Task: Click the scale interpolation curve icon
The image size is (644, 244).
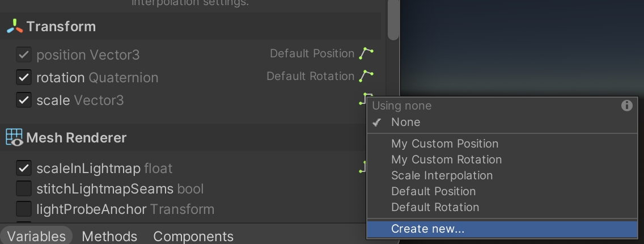Action: tap(363, 100)
